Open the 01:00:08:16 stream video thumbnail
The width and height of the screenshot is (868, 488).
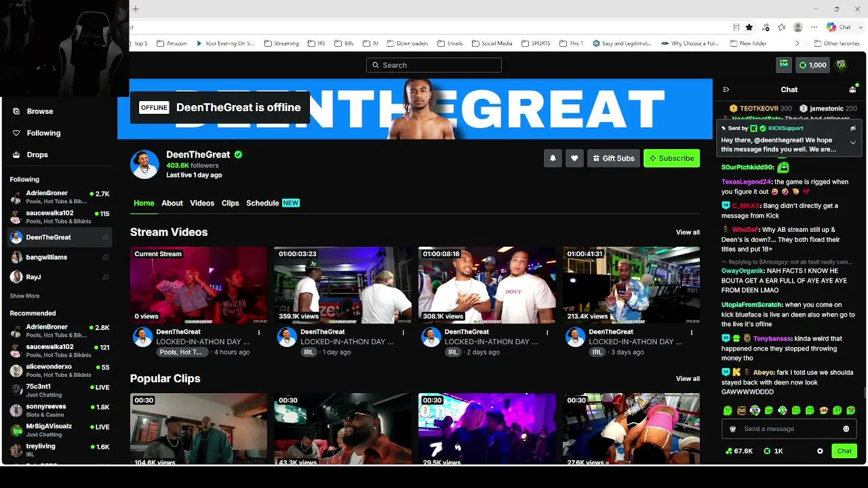point(487,285)
